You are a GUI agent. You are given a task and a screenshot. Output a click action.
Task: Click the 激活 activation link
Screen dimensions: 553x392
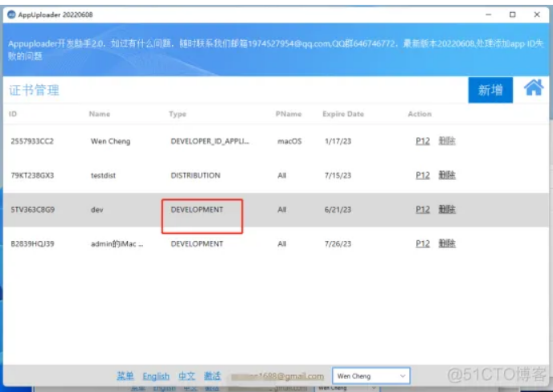click(212, 376)
